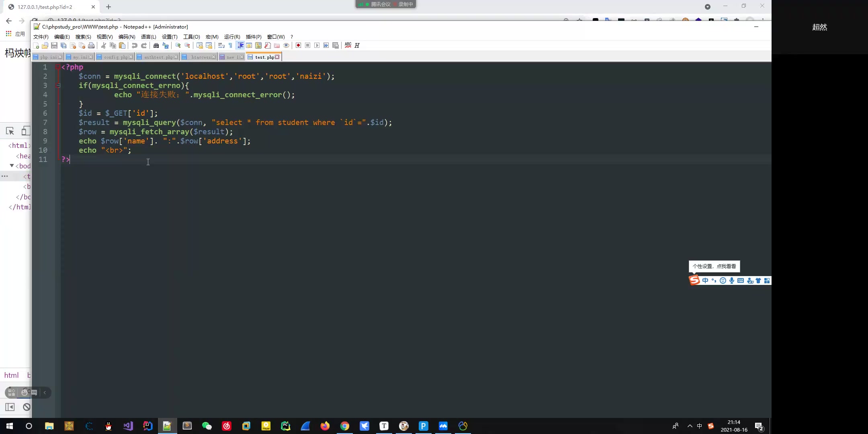The width and height of the screenshot is (868, 434).
Task: Click the Zoom in magnifier icon
Action: click(x=178, y=45)
